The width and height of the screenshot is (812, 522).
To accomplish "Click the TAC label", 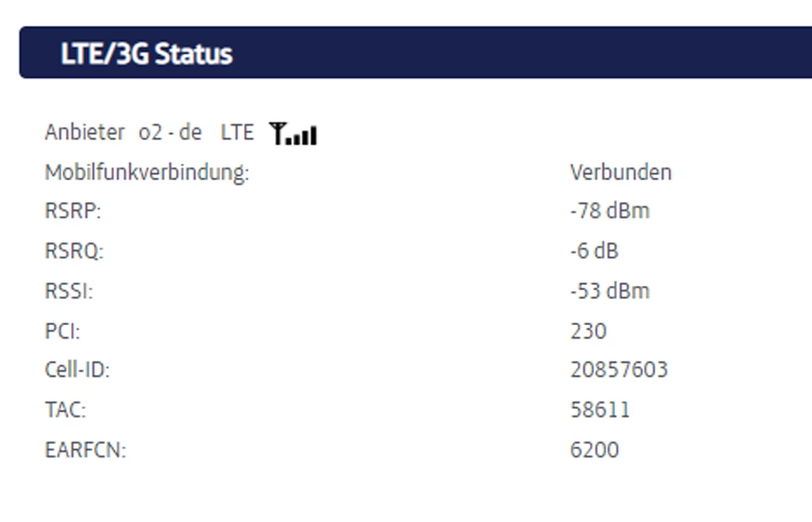I will click(x=65, y=411).
